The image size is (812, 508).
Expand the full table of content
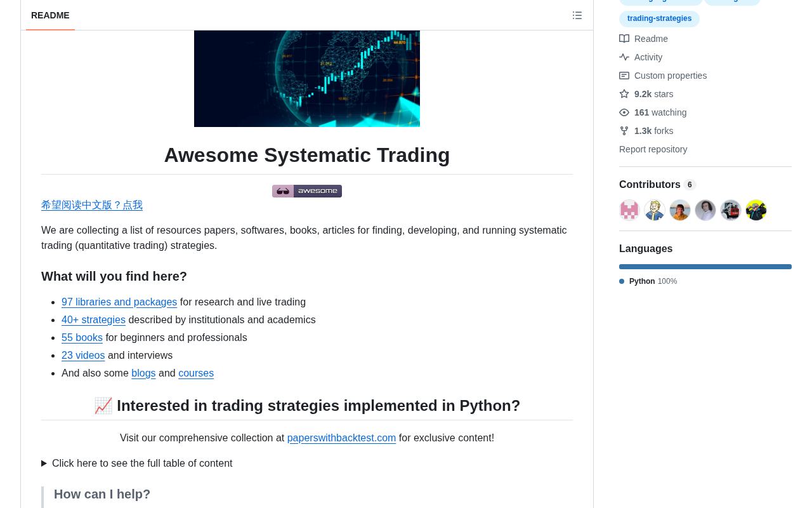(x=137, y=464)
